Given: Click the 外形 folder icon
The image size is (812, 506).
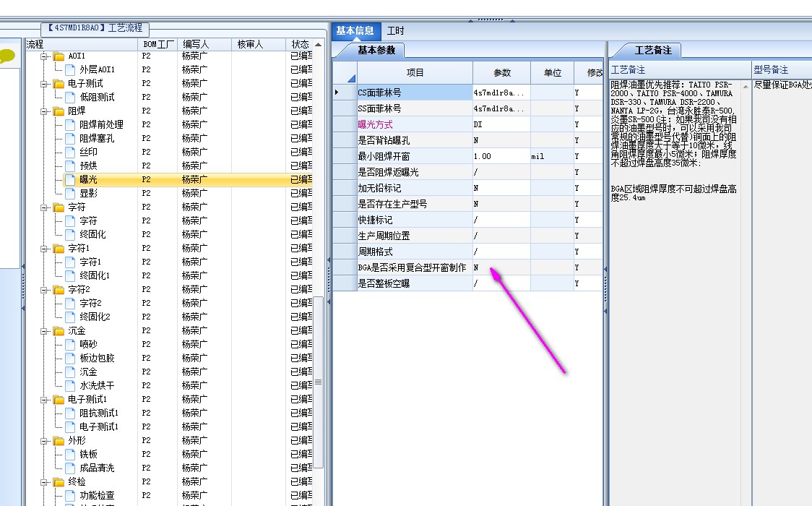Looking at the screenshot, I should 59,440.
